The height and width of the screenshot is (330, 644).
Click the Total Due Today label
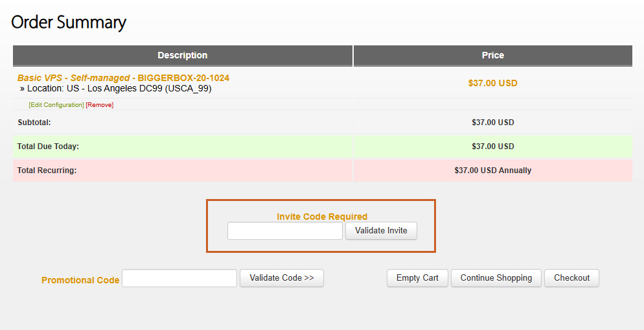point(48,147)
